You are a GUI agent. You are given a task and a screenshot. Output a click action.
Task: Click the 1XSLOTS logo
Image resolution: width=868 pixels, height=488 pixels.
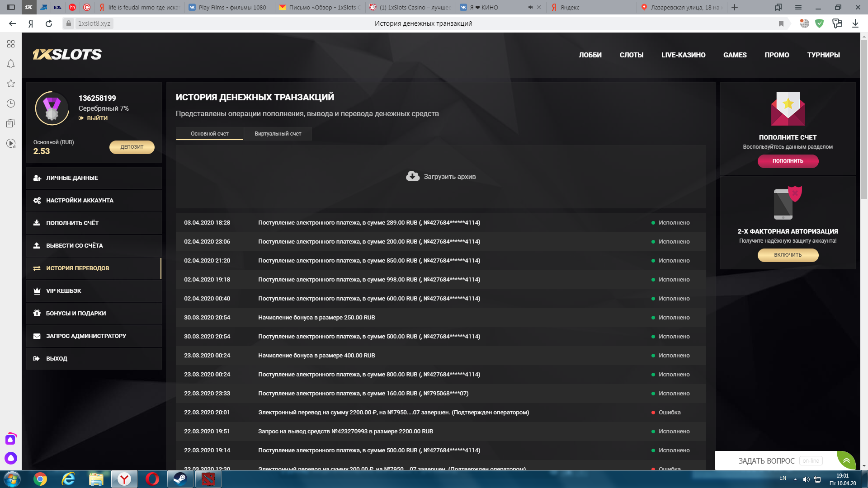pyautogui.click(x=67, y=55)
